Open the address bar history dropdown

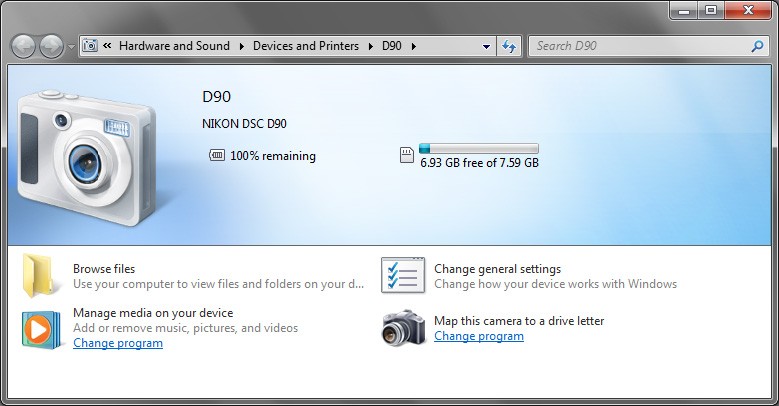(x=486, y=46)
